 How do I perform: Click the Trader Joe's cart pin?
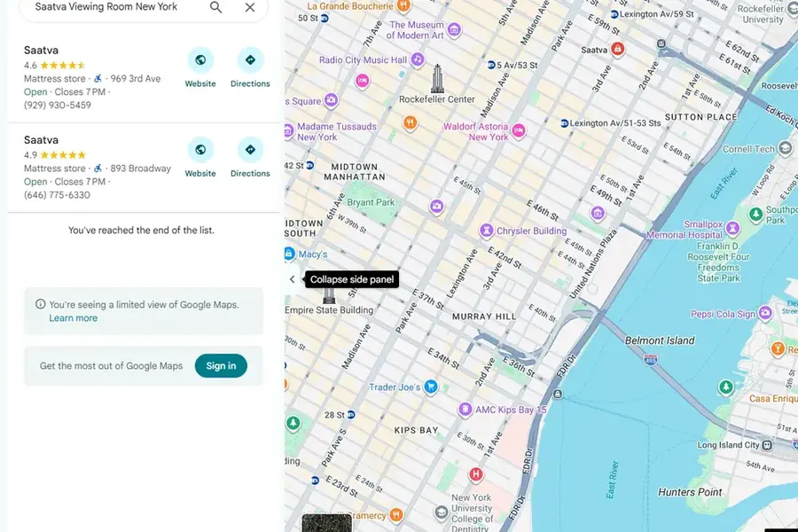(x=431, y=387)
